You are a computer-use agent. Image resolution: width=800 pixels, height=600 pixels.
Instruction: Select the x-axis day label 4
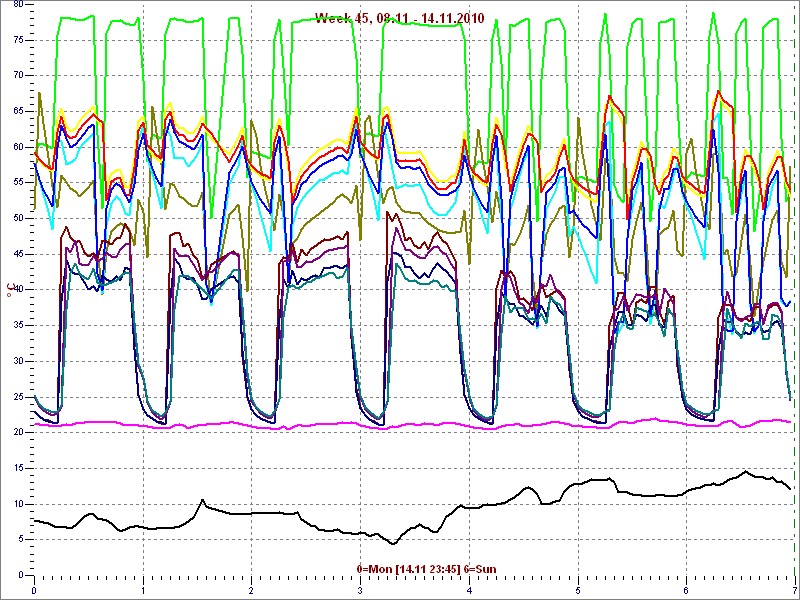(x=469, y=591)
